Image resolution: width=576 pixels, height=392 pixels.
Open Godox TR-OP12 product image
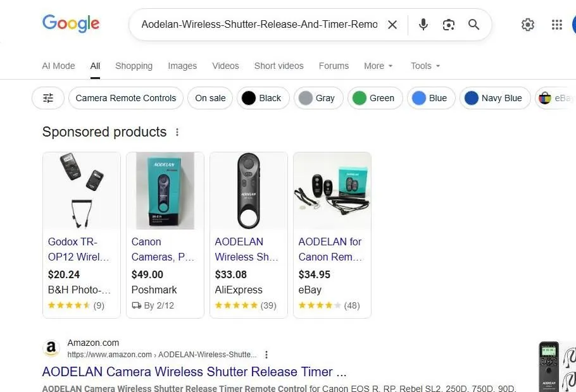click(82, 191)
